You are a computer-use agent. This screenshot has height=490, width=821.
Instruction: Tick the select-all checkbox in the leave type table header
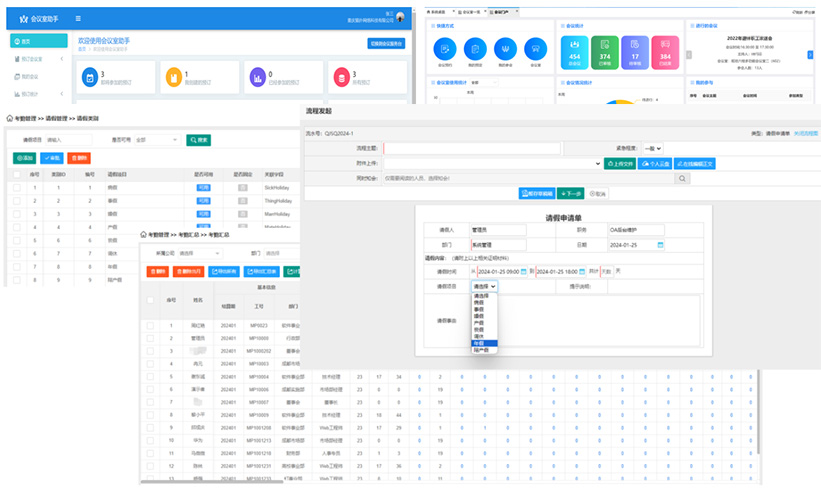click(x=17, y=174)
